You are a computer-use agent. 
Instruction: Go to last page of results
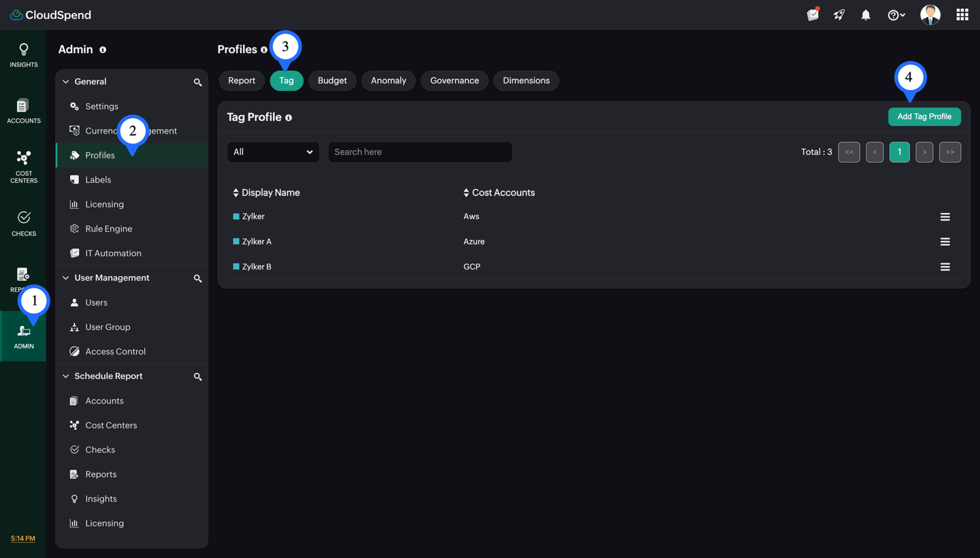(x=950, y=152)
